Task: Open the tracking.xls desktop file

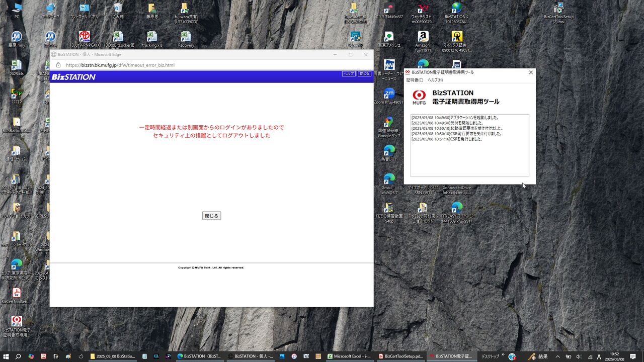Action: (152, 39)
